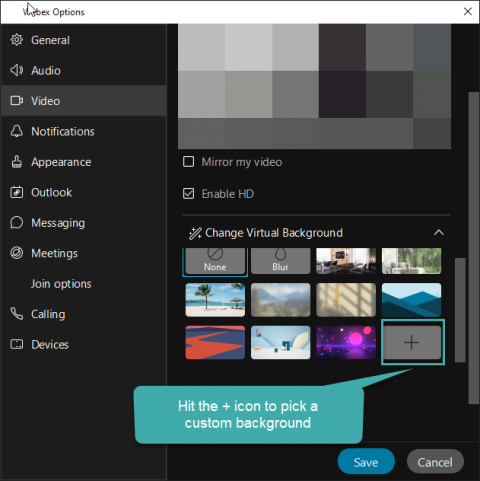480x481 pixels.
Task: Select the Video settings tab
Action: [84, 101]
